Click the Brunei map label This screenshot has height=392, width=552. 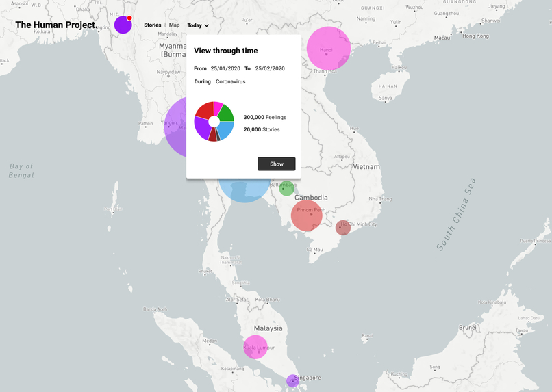(x=468, y=327)
